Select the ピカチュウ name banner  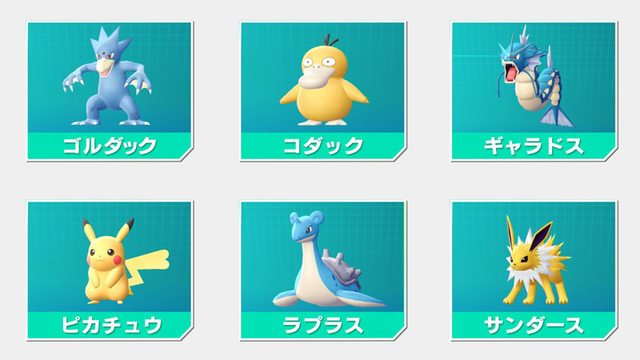pos(109,325)
